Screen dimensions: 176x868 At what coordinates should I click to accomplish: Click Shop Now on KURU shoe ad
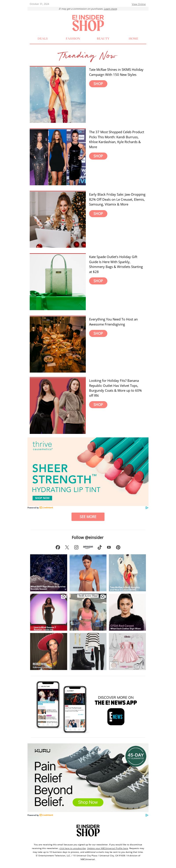(88, 802)
